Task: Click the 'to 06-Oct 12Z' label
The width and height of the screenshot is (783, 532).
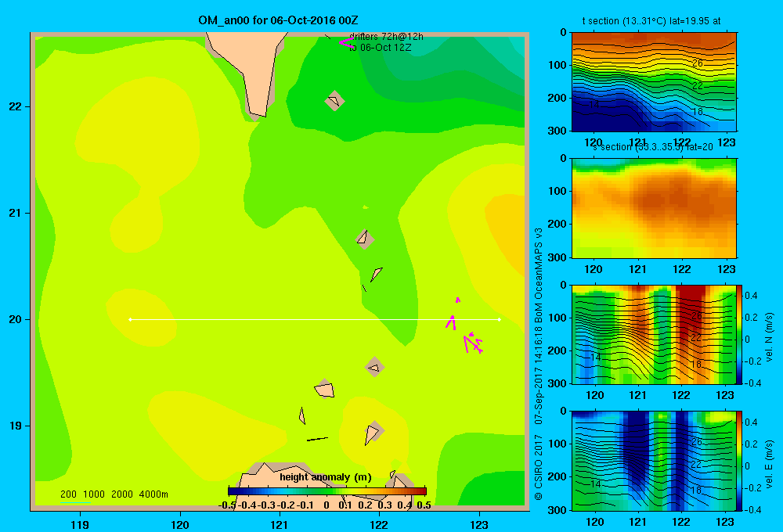Action: coord(380,48)
